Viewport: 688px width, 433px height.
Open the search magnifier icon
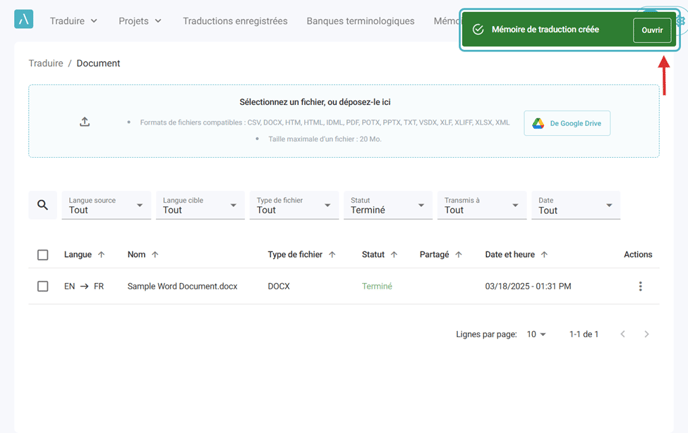click(x=43, y=205)
